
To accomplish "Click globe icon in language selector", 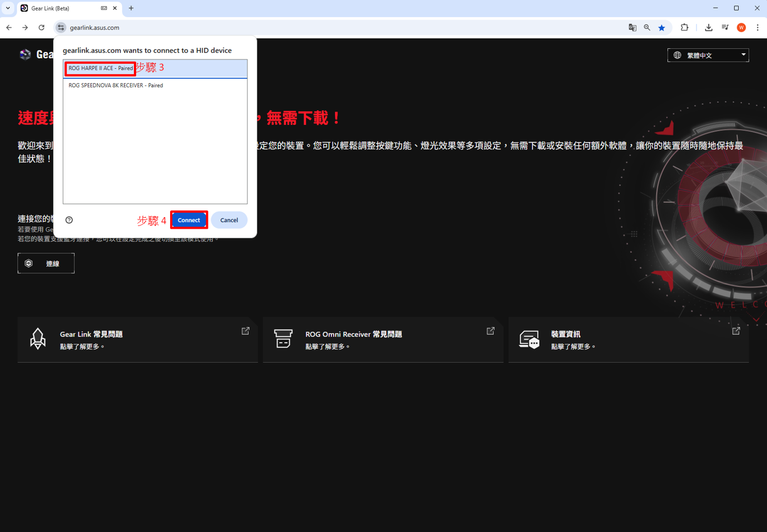I will click(678, 55).
